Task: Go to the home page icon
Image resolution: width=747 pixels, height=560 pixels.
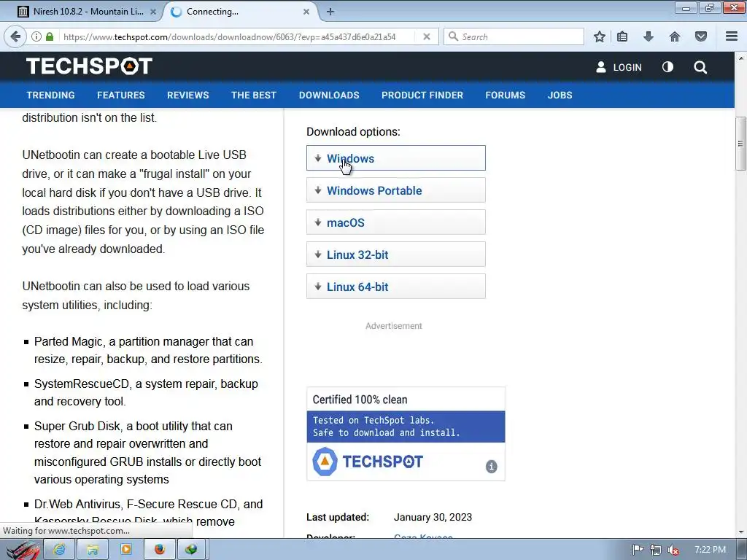Action: [675, 36]
